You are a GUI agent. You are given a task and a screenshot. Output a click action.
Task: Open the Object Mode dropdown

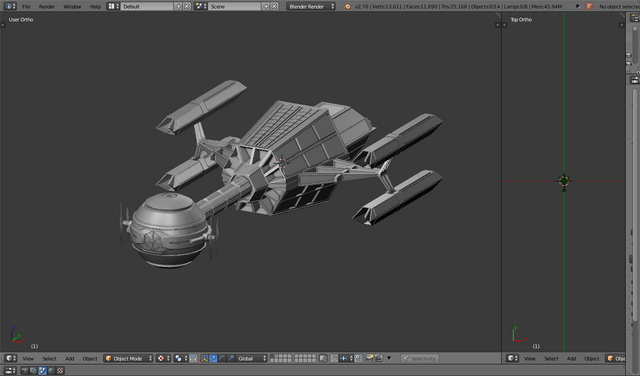click(128, 358)
